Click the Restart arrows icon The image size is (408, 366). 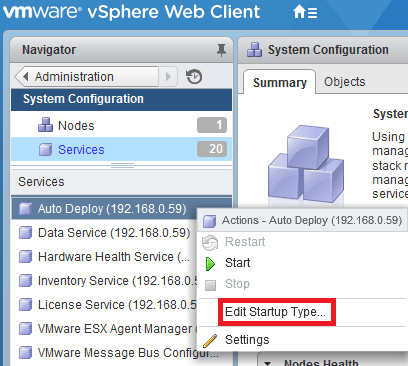click(210, 243)
